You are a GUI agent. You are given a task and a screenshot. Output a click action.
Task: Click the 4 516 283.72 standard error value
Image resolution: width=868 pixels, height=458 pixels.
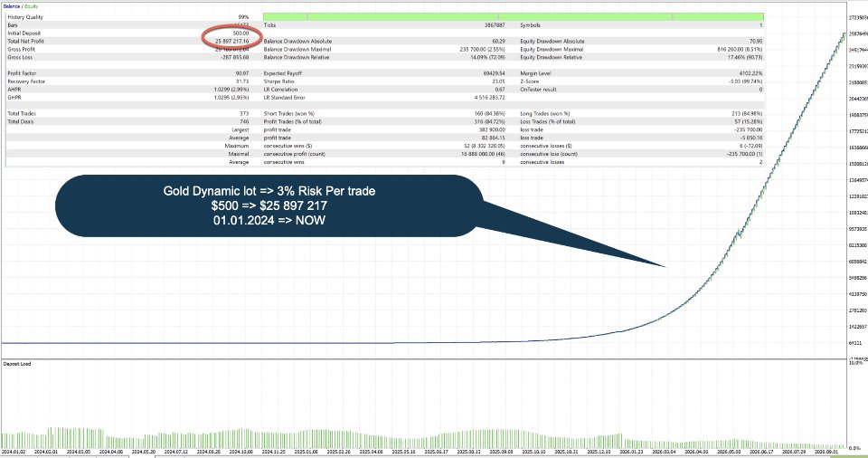pyautogui.click(x=490, y=98)
